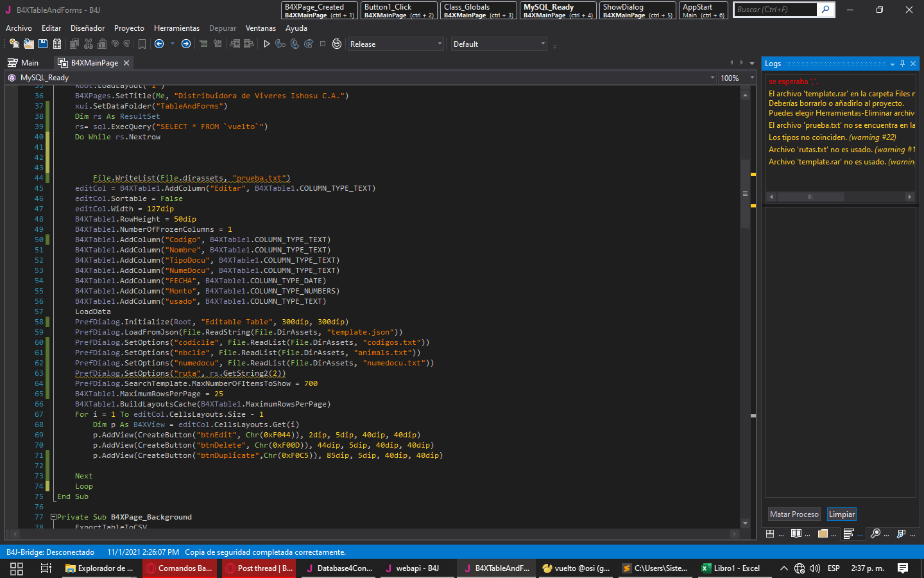The image size is (924, 578).
Task: Collapse the B4XPage_Background sub fold marker
Action: (54, 517)
